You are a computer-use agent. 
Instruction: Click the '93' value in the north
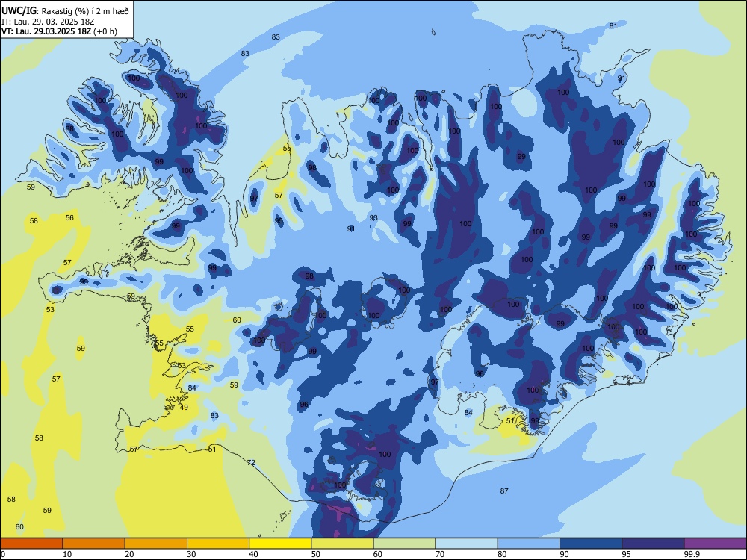373,217
